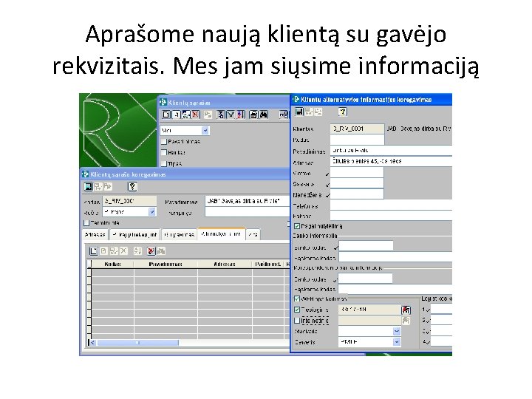This screenshot has height=399, width=532.
Task: Click the grayed delete icon above the alternatives grid
Action: [124, 250]
